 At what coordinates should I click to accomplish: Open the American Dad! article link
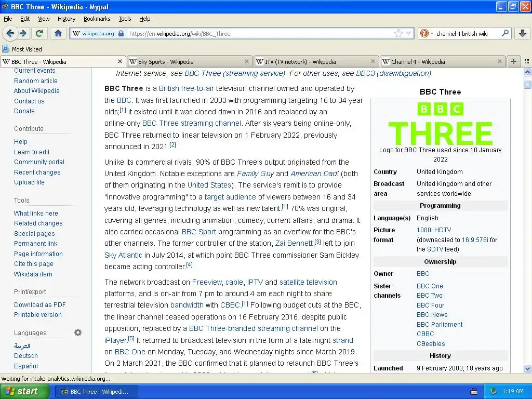314,174
